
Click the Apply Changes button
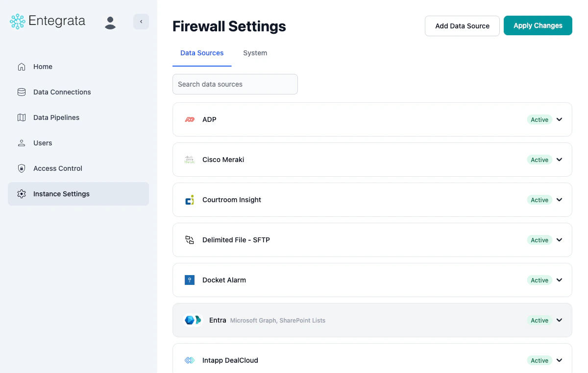[538, 25]
